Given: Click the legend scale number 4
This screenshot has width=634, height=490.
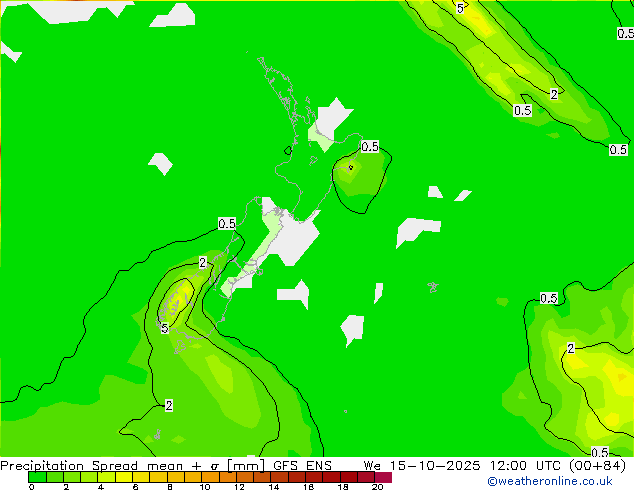Looking at the screenshot, I should (x=101, y=487).
